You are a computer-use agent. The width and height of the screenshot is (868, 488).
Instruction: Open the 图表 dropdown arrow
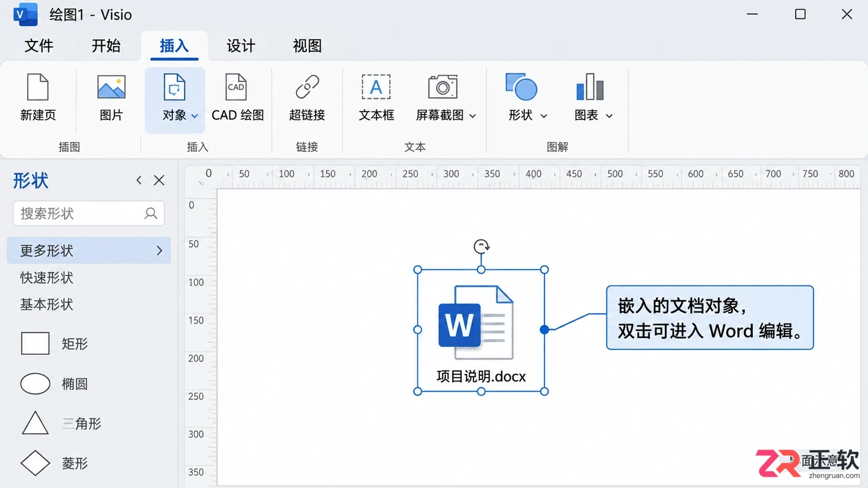609,116
